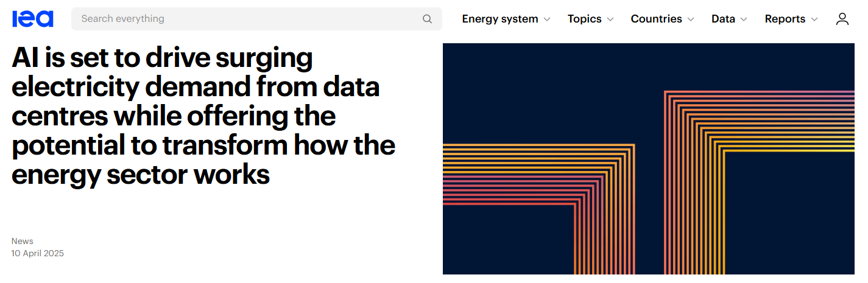
Task: Open the Reports navigation menu
Action: point(785,19)
